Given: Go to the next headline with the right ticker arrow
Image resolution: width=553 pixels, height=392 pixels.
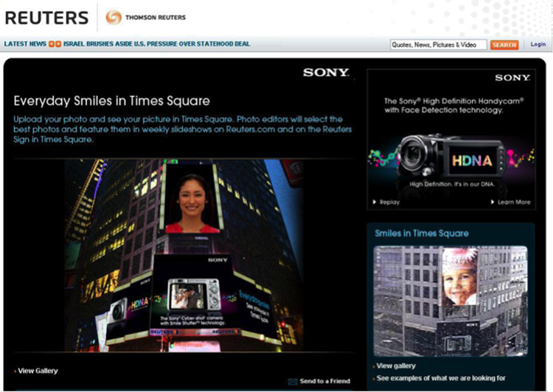Looking at the screenshot, I should [58, 44].
